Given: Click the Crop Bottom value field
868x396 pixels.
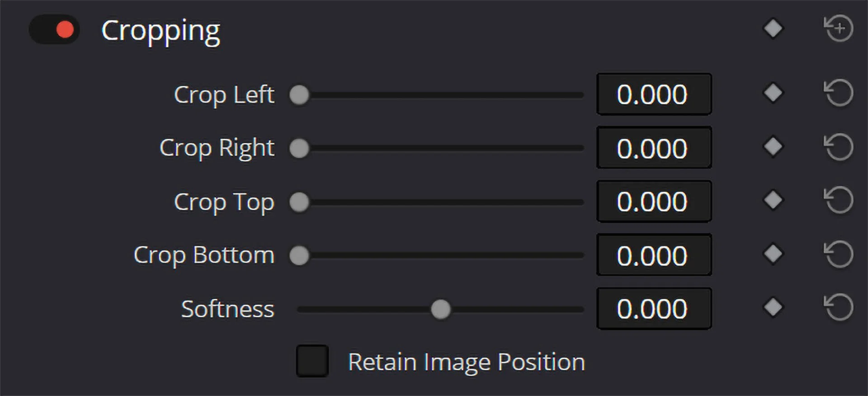Looking at the screenshot, I should point(654,255).
